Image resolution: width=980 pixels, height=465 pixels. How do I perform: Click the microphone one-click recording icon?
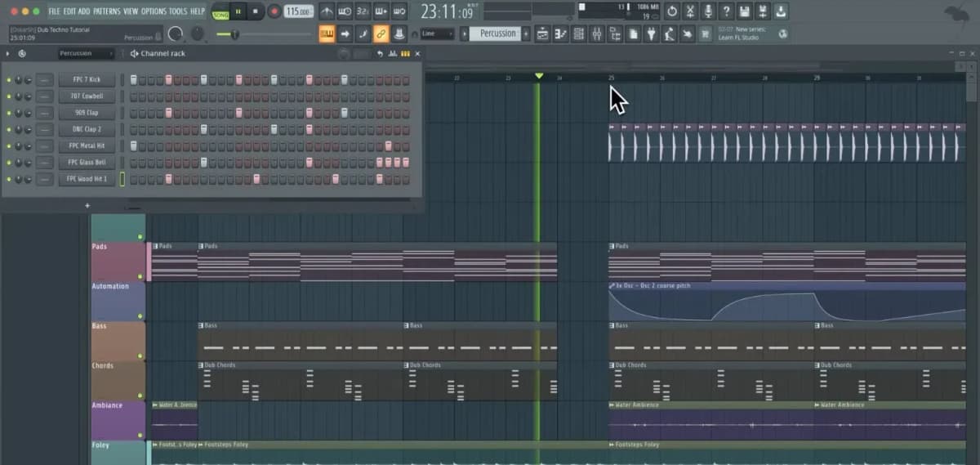pyautogui.click(x=708, y=11)
